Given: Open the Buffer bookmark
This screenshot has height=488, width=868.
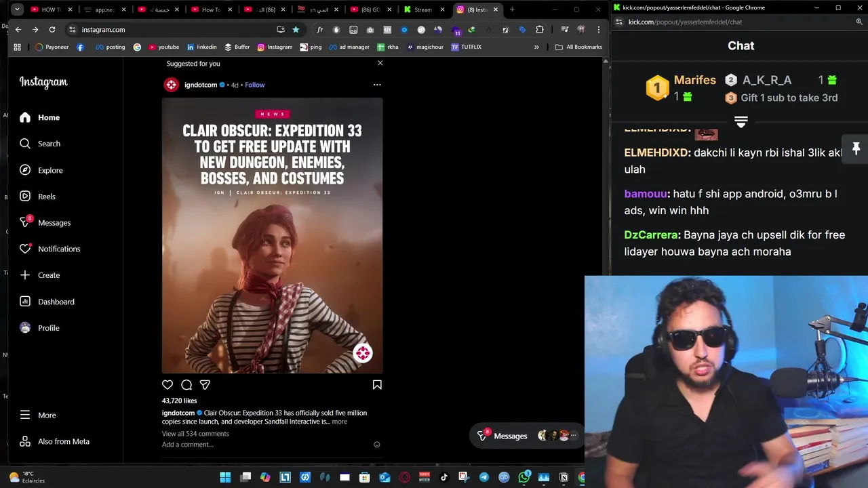Looking at the screenshot, I should click(237, 47).
